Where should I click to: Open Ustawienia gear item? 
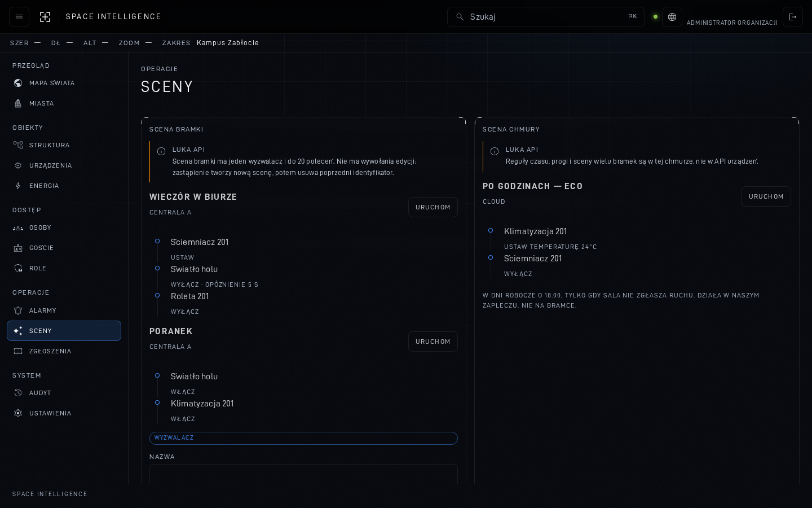(x=64, y=413)
